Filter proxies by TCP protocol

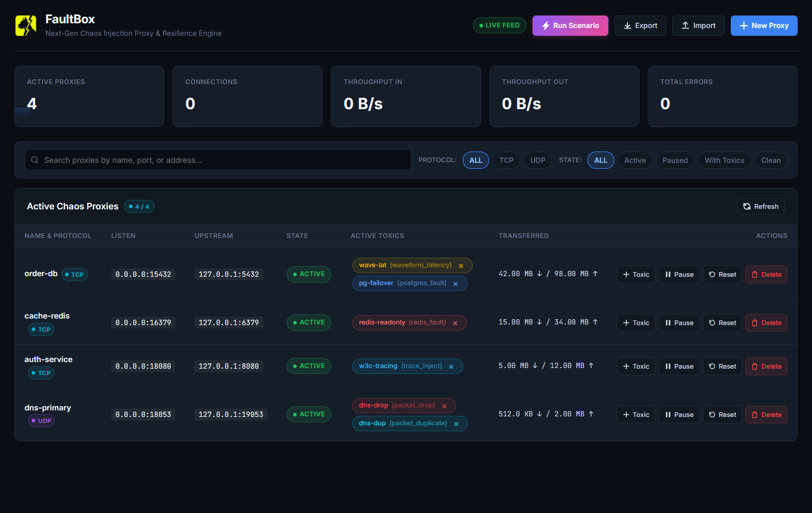[506, 160]
